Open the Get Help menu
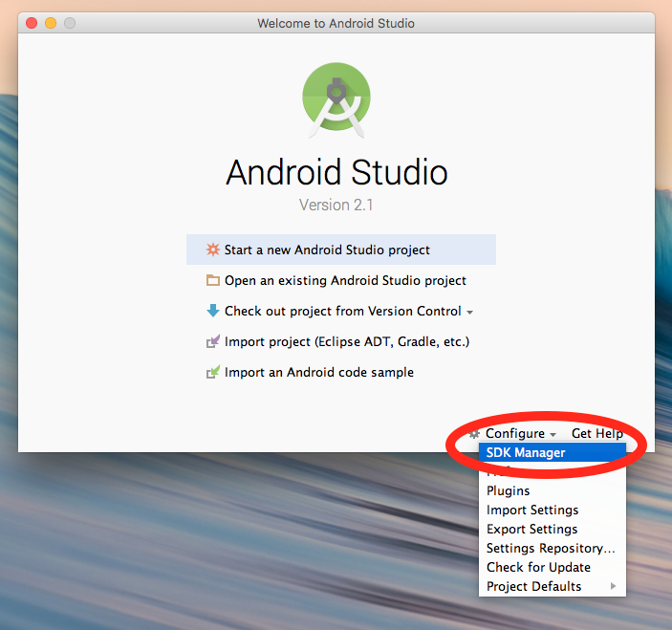672x630 pixels. pos(596,433)
